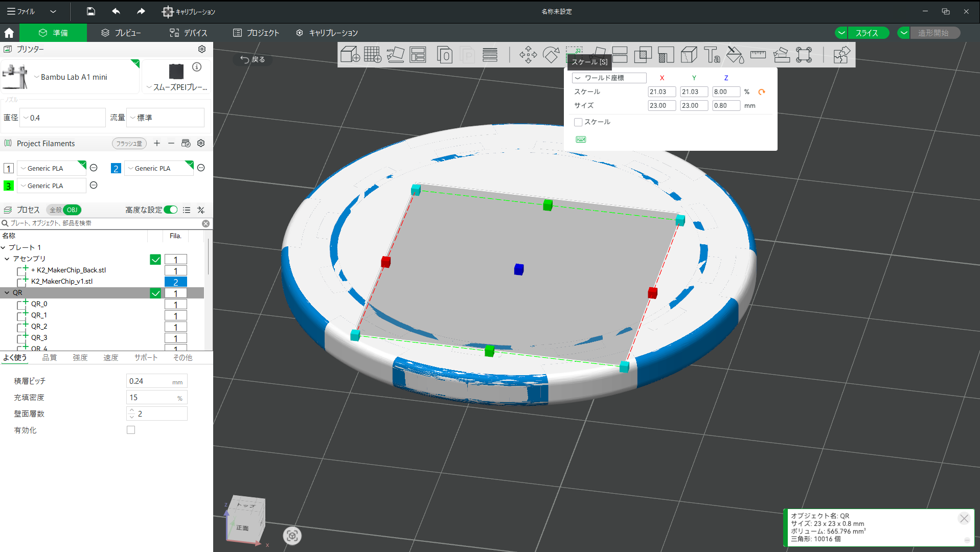Close the QR object info panel
This screenshot has height=552, width=980.
click(x=964, y=518)
